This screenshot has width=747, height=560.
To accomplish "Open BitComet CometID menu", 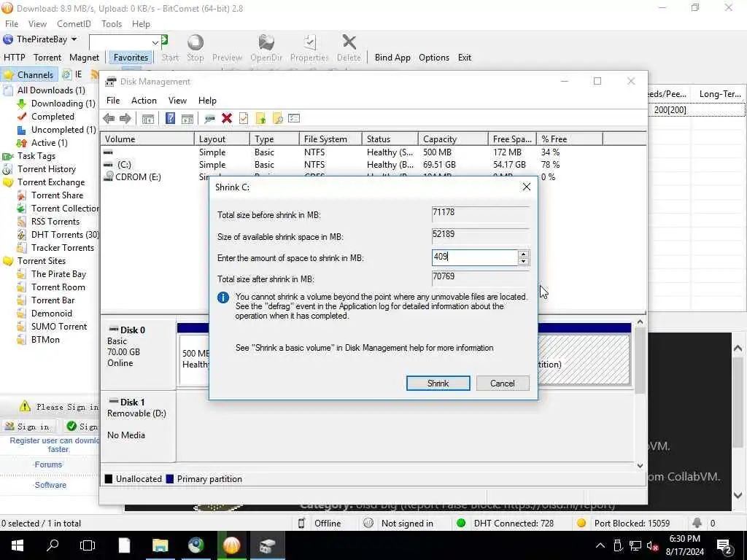I will pyautogui.click(x=74, y=24).
